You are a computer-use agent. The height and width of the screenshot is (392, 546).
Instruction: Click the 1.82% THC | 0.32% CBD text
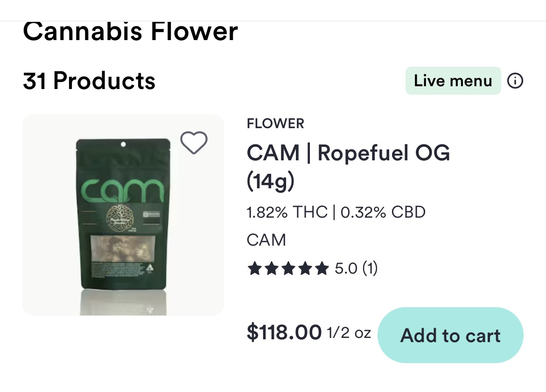pos(336,213)
